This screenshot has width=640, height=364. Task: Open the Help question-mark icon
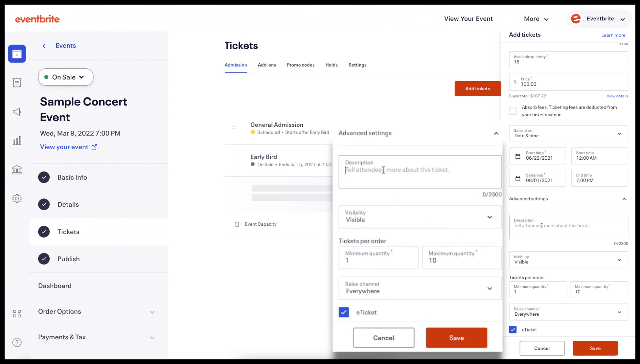pos(17,342)
